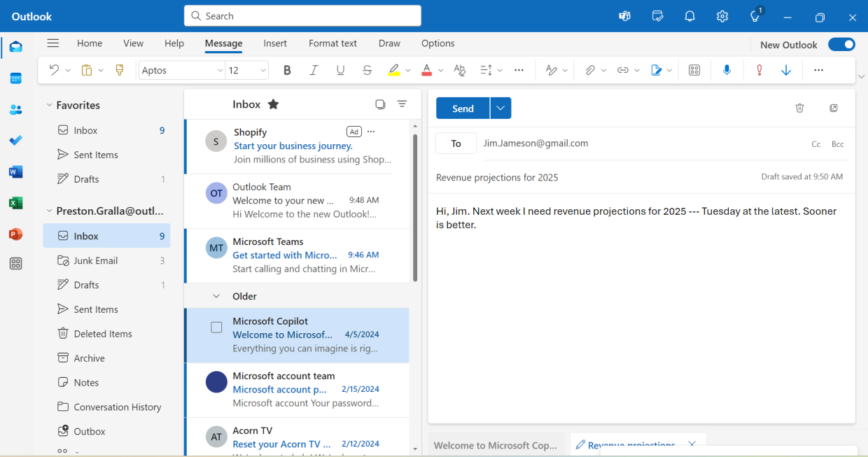The width and height of the screenshot is (868, 457).
Task: Start dictation using the microphone icon
Action: (727, 70)
